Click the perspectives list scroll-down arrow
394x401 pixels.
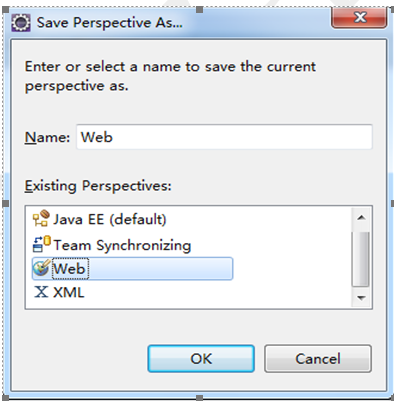point(361,297)
